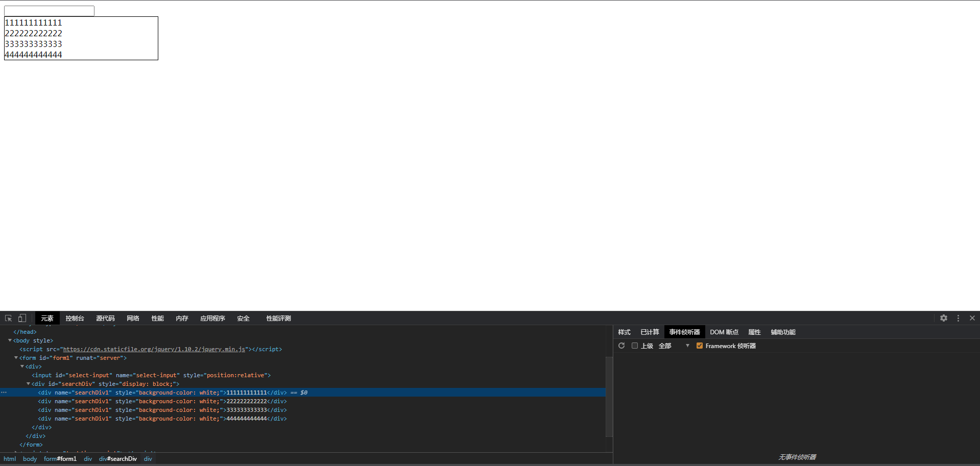Collapse the searchDiv element node
This screenshot has width=980, height=466.
coord(28,384)
